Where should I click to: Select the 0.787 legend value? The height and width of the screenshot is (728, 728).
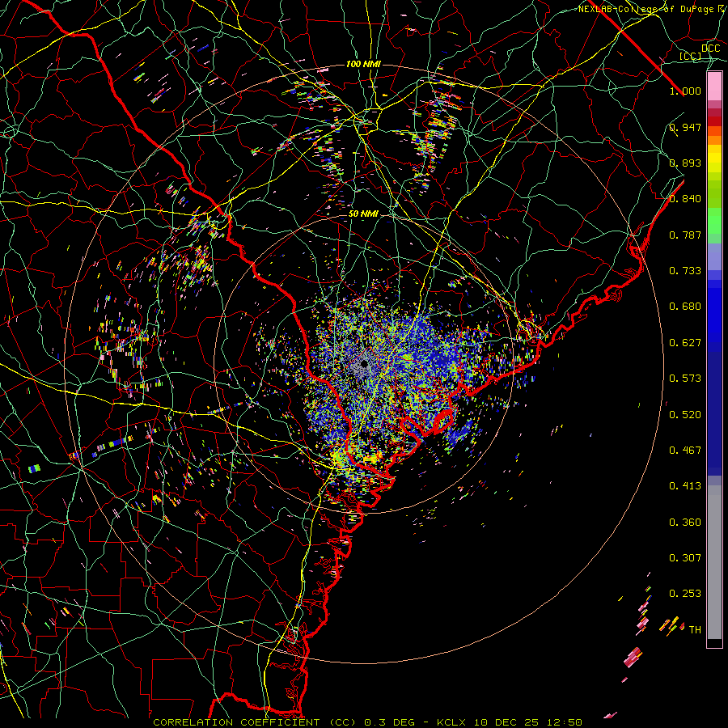coord(685,235)
